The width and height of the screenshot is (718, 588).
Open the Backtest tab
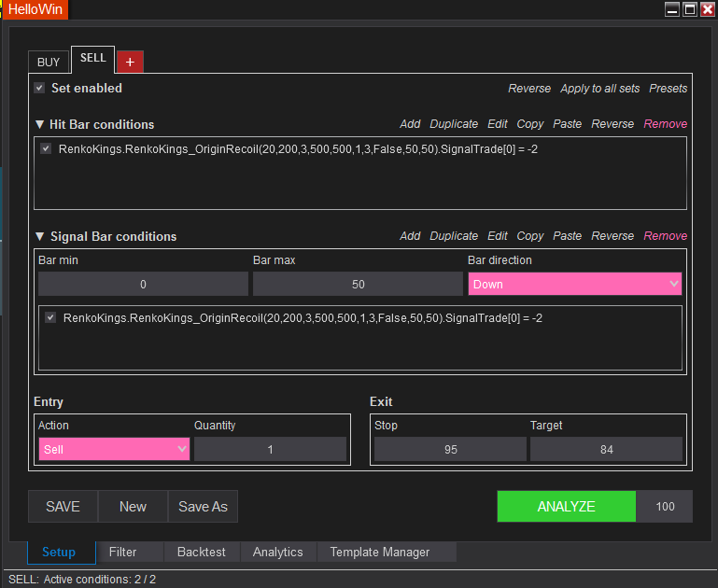click(202, 552)
